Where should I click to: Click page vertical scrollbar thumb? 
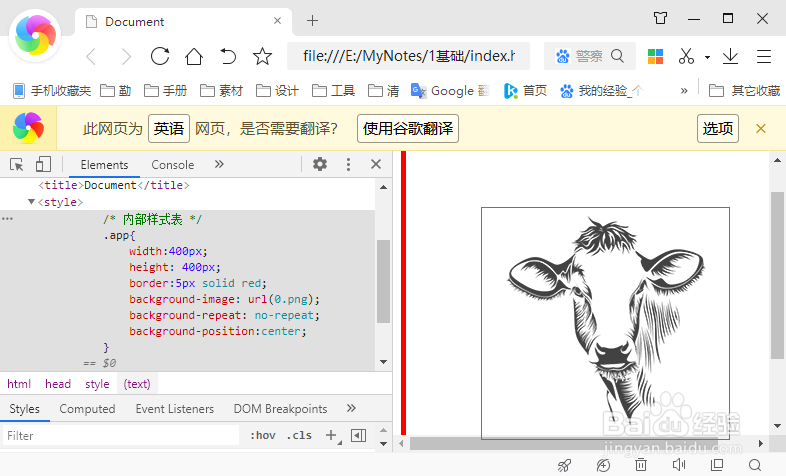pos(777,275)
